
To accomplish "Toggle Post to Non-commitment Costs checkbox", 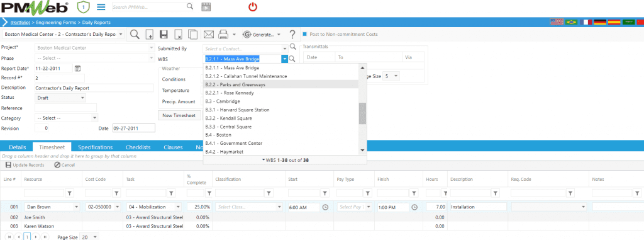I will point(304,34).
